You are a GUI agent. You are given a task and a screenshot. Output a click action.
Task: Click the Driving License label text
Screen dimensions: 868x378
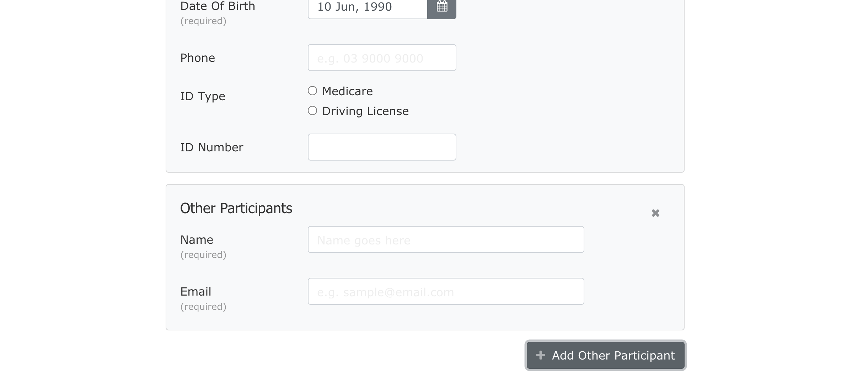[365, 111]
